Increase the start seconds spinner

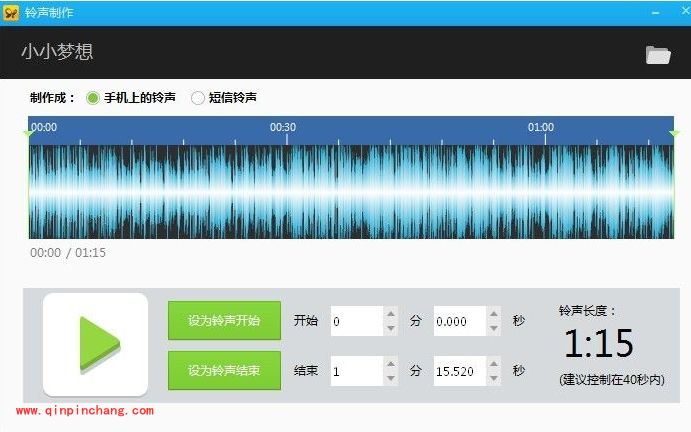[x=493, y=315]
